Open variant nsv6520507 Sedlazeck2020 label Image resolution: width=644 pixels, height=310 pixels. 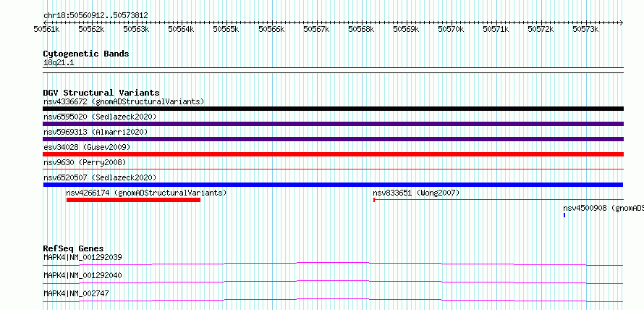100,177
